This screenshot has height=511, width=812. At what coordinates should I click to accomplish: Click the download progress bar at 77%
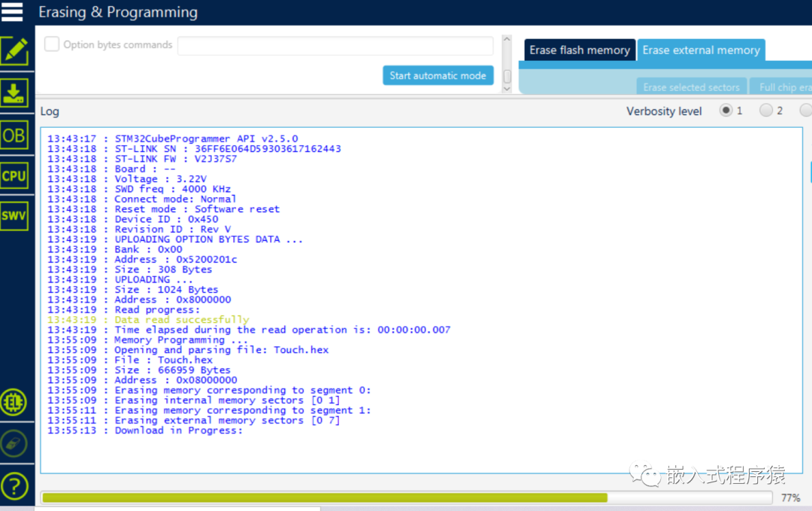coord(406,497)
